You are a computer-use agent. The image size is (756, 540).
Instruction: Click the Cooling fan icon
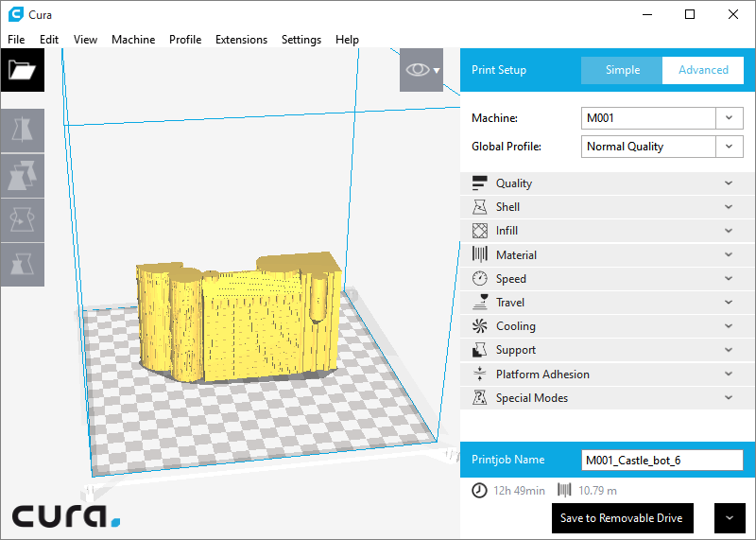coord(479,326)
